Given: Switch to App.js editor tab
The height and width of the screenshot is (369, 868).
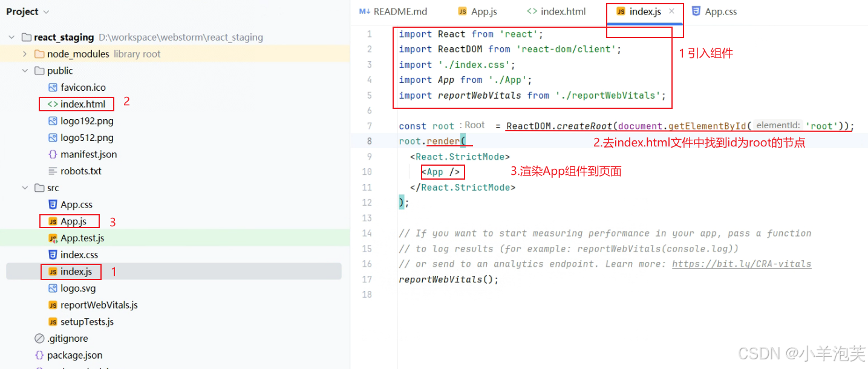Looking at the screenshot, I should pos(478,11).
